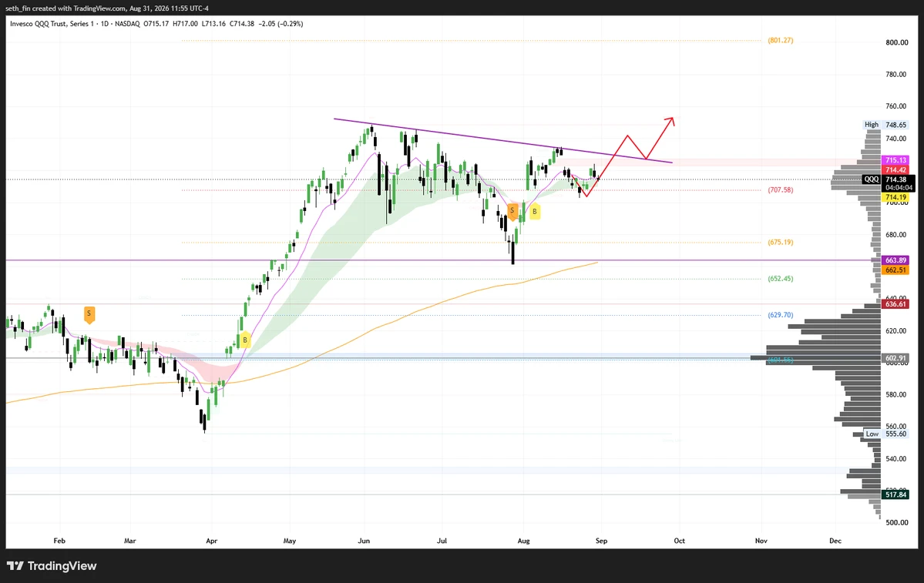
Task: Click the −2.05 (−0.29%) change value
Action: point(281,24)
